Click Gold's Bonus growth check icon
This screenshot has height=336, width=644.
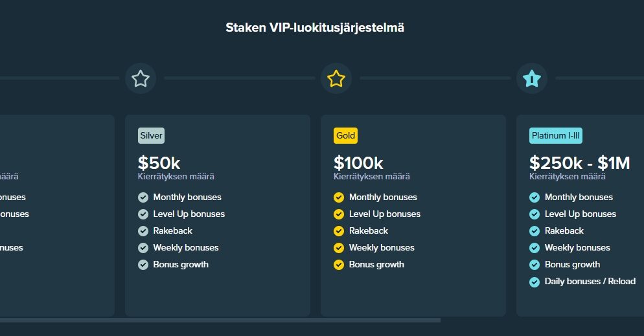pyautogui.click(x=339, y=265)
